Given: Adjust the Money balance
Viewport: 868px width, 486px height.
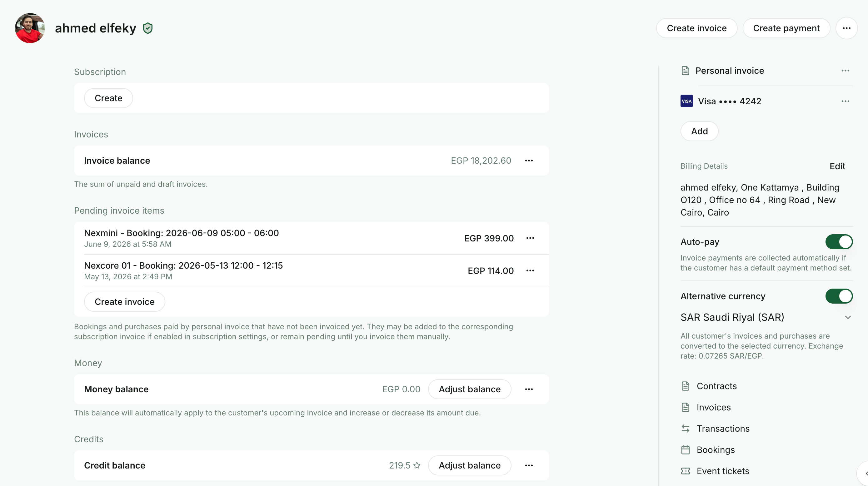Looking at the screenshot, I should [469, 389].
